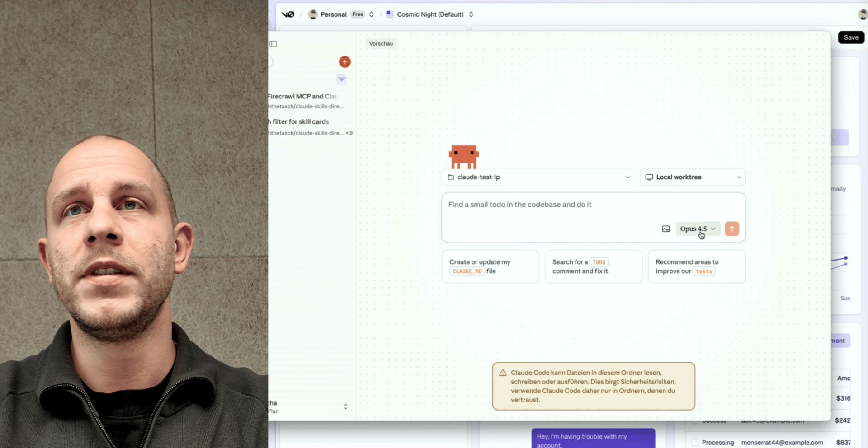This screenshot has width=868, height=448.
Task: Attach an image with the picture icon
Action: click(x=666, y=229)
